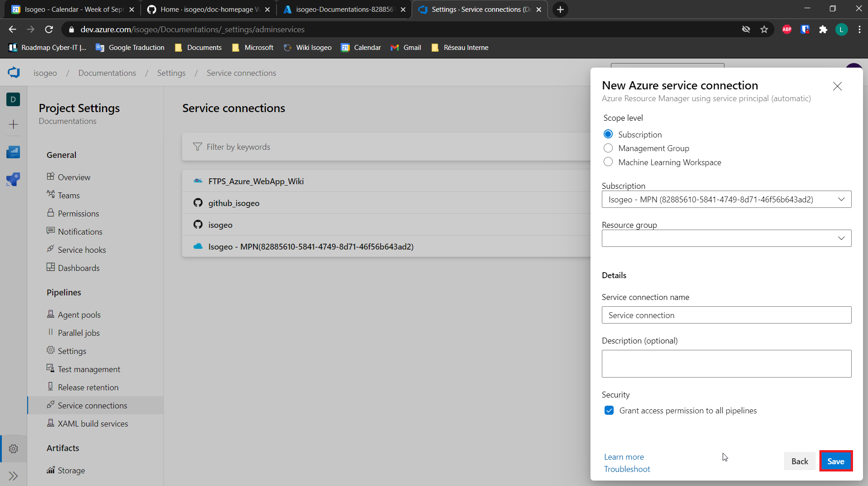Screen dimensions: 868x486
Task: Open Service hooks in Project Settings
Action: click(82, 250)
